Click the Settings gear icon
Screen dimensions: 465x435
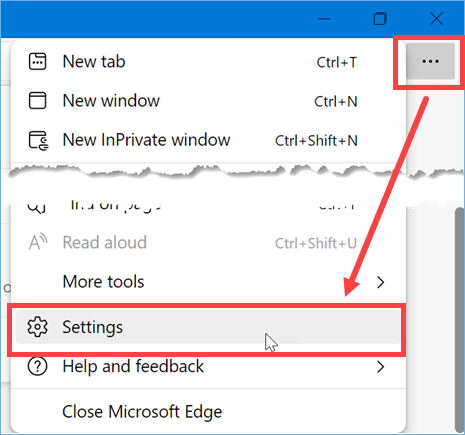pos(37,327)
